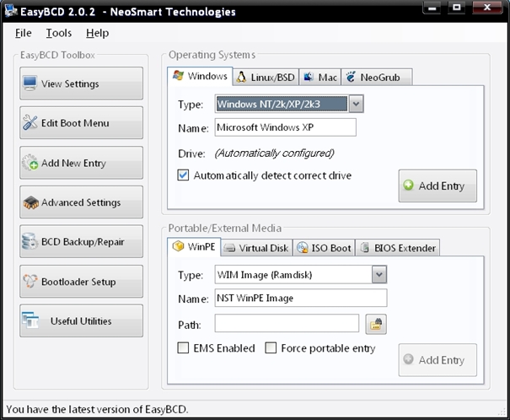
Task: Click the empty Path field
Action: tap(287, 323)
